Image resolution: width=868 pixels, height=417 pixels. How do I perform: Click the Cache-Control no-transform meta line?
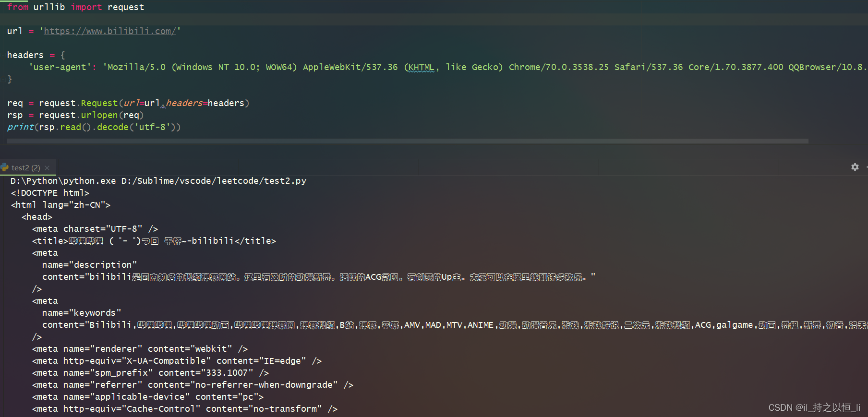185,409
